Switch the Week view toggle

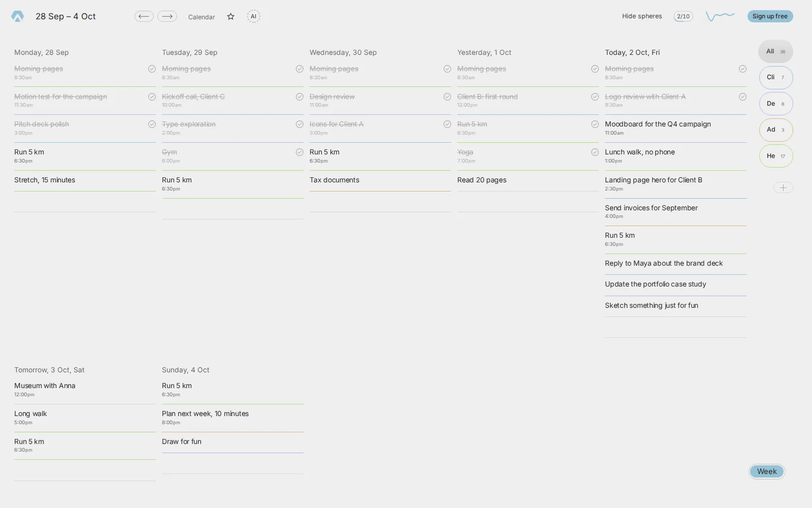pos(767,471)
